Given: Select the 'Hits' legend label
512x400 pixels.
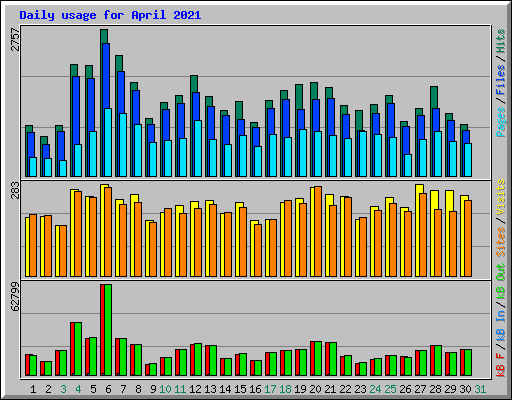Looking at the screenshot, I should tap(501, 41).
